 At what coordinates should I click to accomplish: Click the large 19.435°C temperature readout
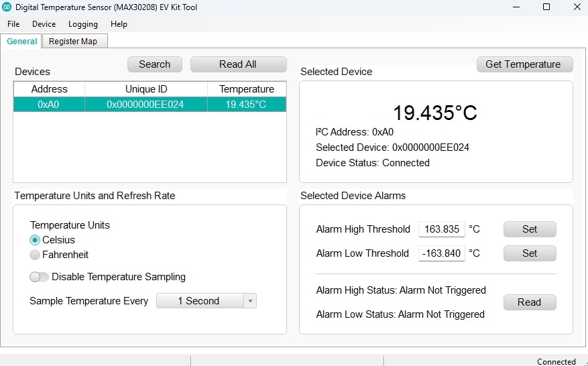tap(435, 113)
